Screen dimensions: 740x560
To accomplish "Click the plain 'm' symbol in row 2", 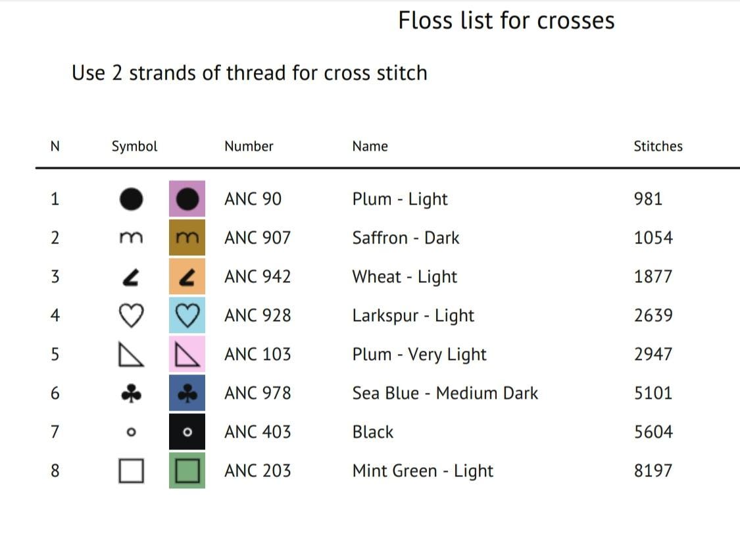I will pyautogui.click(x=131, y=238).
